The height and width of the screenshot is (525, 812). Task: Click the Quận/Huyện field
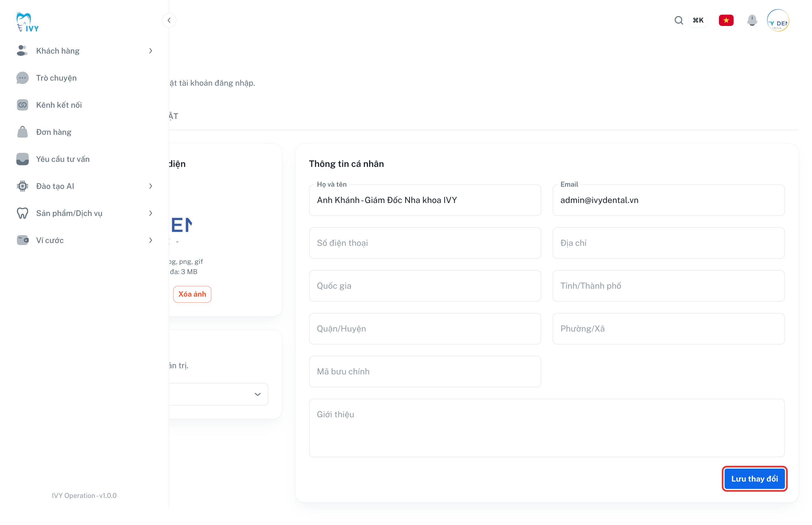coord(425,329)
